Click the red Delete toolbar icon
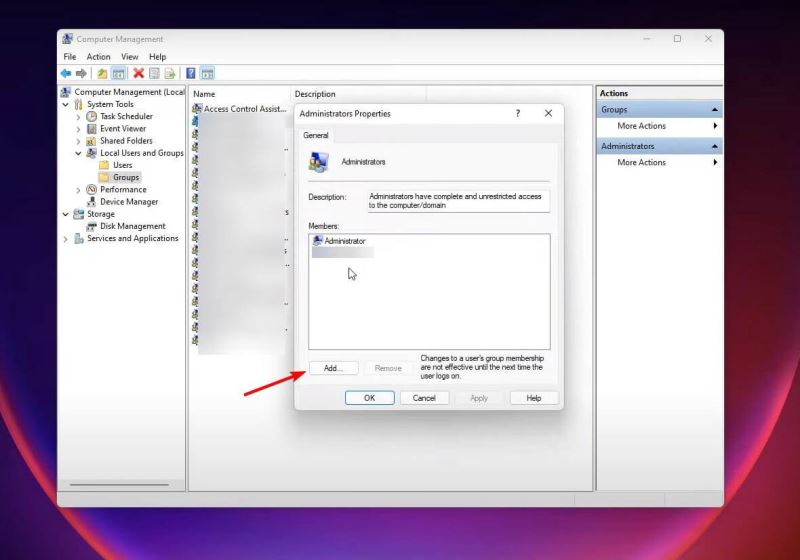Viewport: 800px width, 560px height. (x=139, y=73)
